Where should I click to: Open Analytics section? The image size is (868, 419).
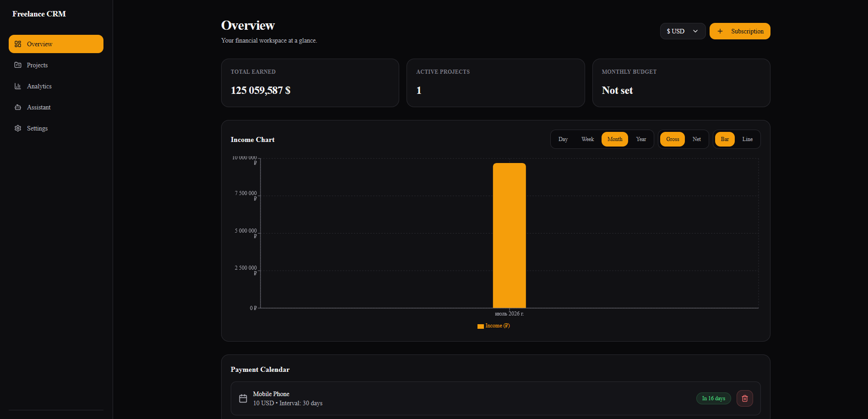[x=56, y=86]
